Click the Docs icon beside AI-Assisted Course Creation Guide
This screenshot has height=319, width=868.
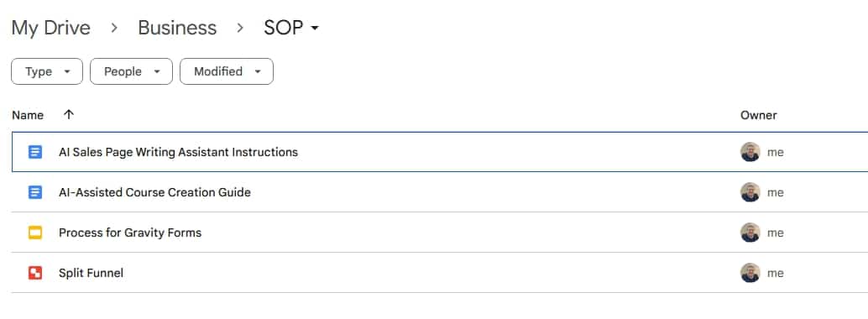point(35,192)
